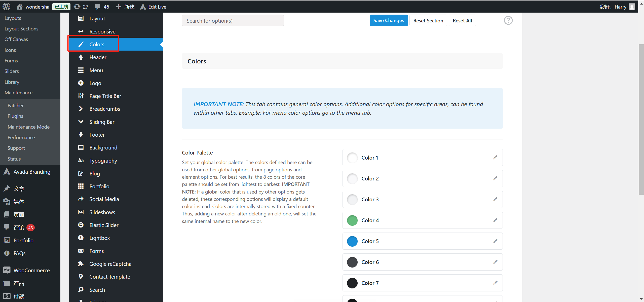Click pencil edit icon for Color 4
Screen dimensions: 644x302
tap(495, 220)
